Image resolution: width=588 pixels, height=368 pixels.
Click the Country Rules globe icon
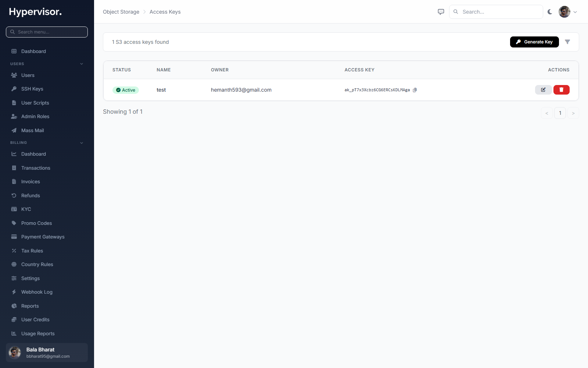(14, 264)
